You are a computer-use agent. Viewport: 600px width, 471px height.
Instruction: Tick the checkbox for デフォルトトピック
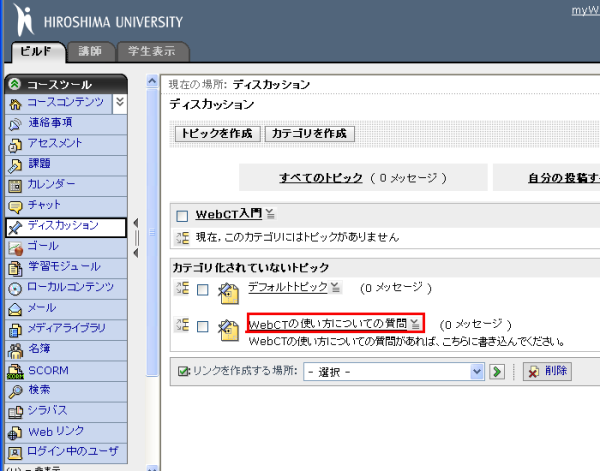[203, 290]
